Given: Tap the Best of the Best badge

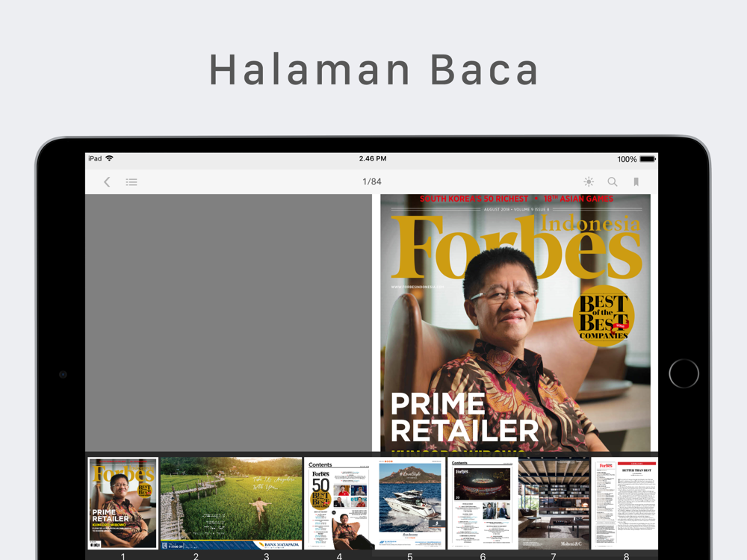Looking at the screenshot, I should pos(603,316).
